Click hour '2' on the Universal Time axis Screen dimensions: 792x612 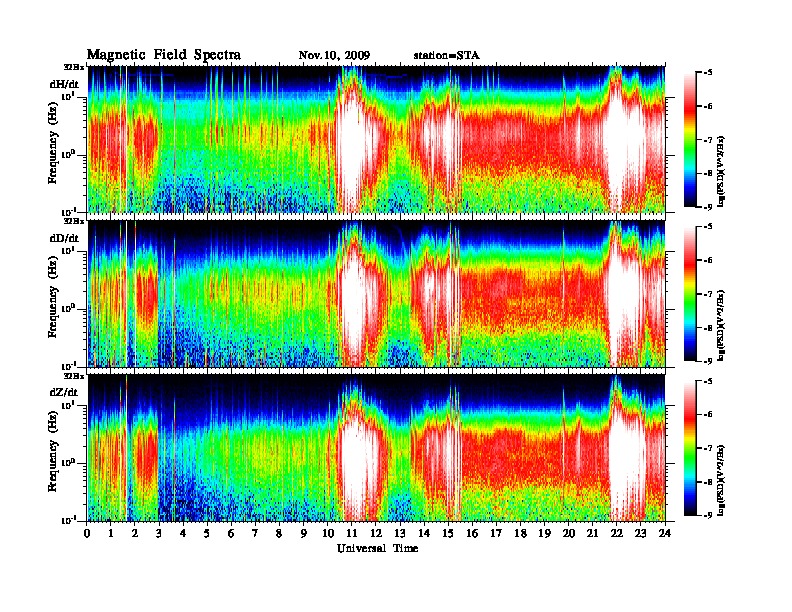click(135, 534)
